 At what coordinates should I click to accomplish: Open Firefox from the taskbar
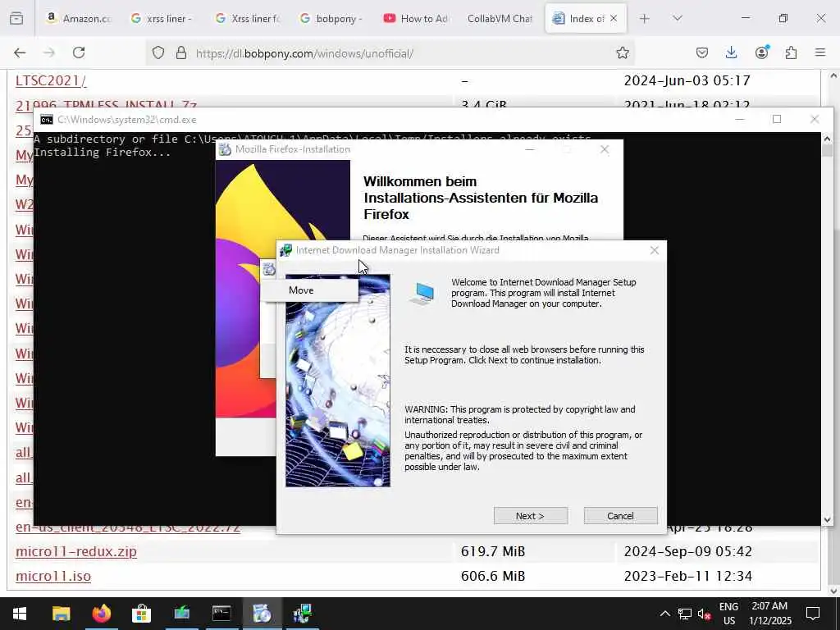pyautogui.click(x=101, y=614)
